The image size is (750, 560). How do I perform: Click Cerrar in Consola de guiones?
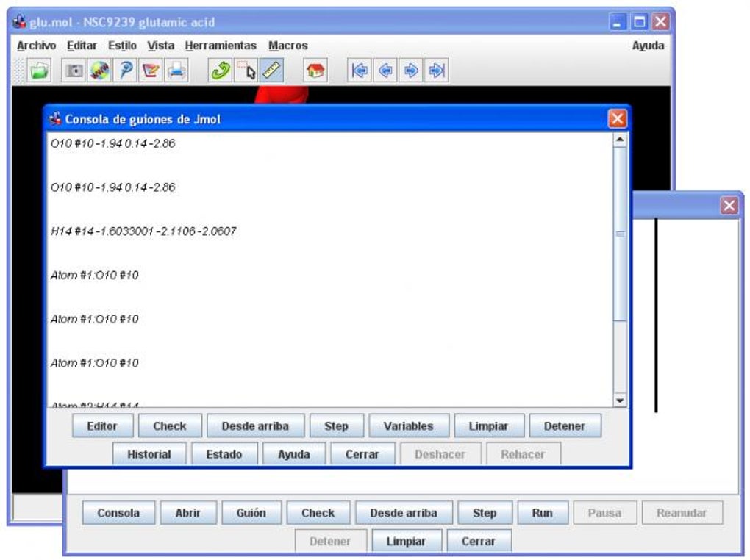pos(362,454)
